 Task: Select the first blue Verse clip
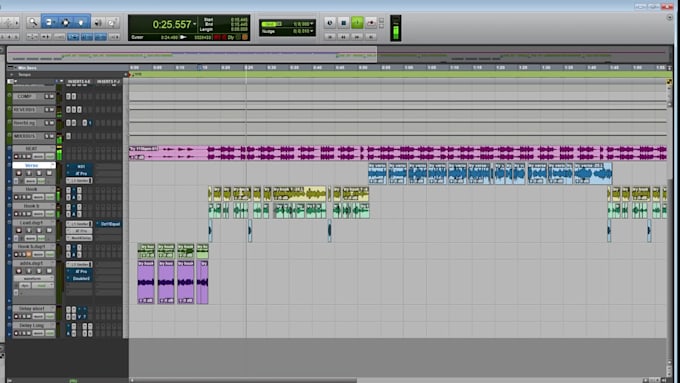pos(377,173)
